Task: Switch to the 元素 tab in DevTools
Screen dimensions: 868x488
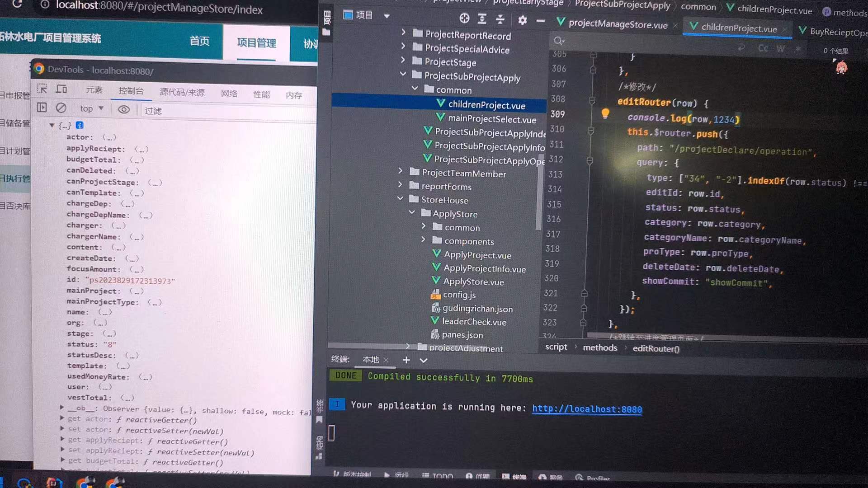Action: point(94,90)
